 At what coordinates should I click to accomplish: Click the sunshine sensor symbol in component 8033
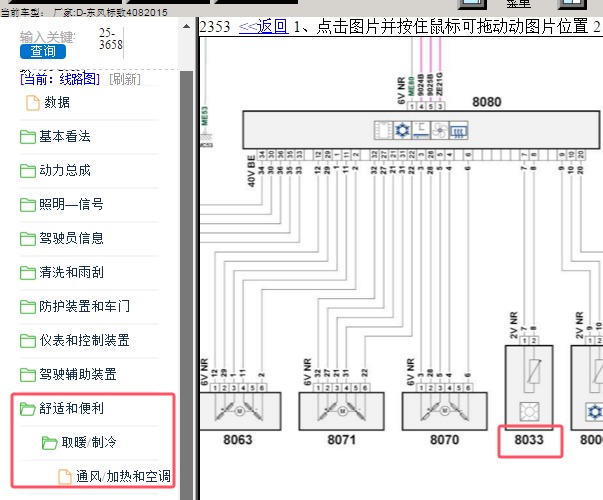529,412
